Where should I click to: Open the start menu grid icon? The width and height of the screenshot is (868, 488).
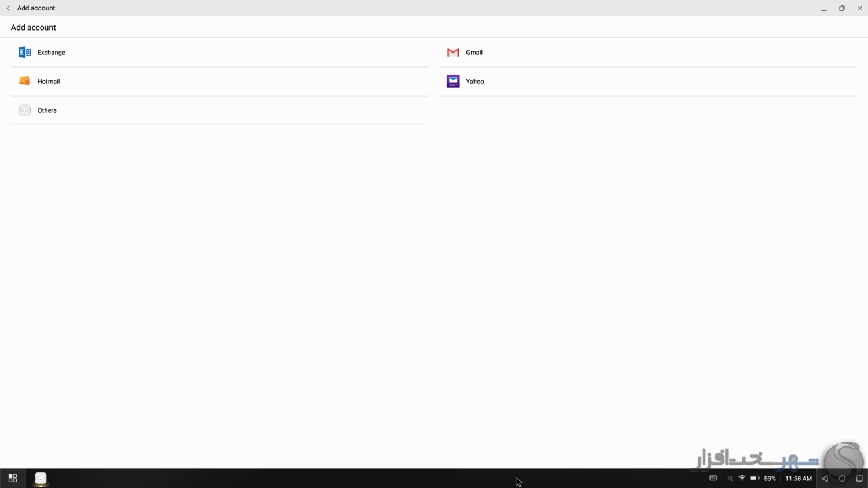pyautogui.click(x=13, y=478)
